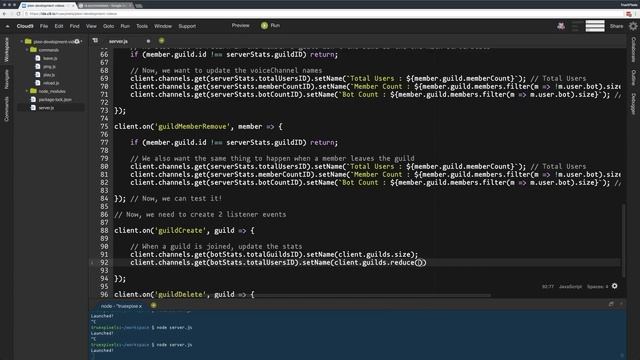Click the bug-shaped icon left of Share
Image resolution: width=640 pixels, height=360 pixels.
[561, 26]
